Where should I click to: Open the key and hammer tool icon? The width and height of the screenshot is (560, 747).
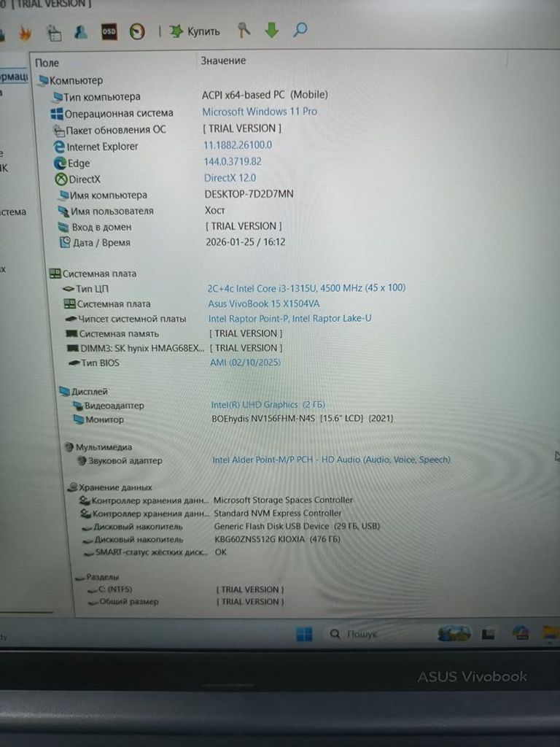coord(244,31)
